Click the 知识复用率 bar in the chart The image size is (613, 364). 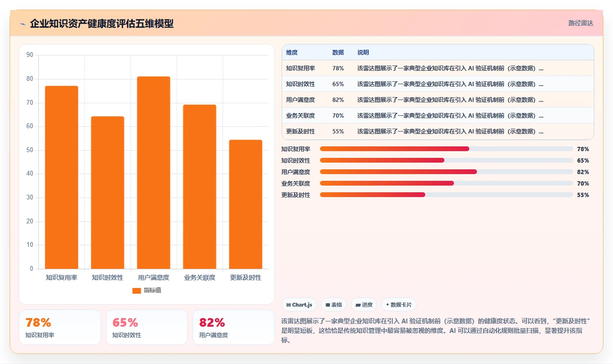pos(62,177)
